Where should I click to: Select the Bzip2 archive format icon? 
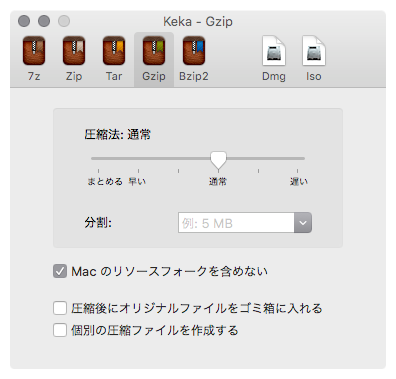pyautogui.click(x=194, y=51)
